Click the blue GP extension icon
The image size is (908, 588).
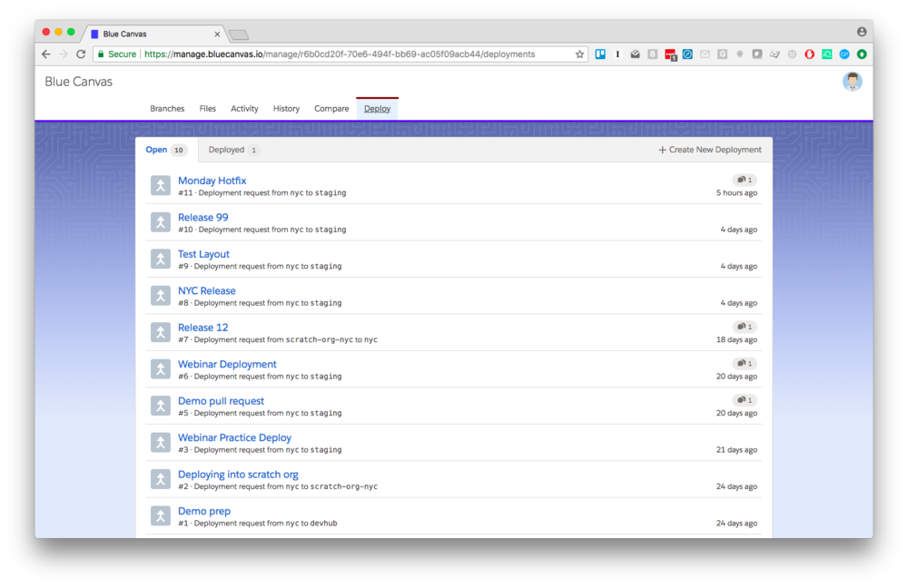click(x=844, y=54)
